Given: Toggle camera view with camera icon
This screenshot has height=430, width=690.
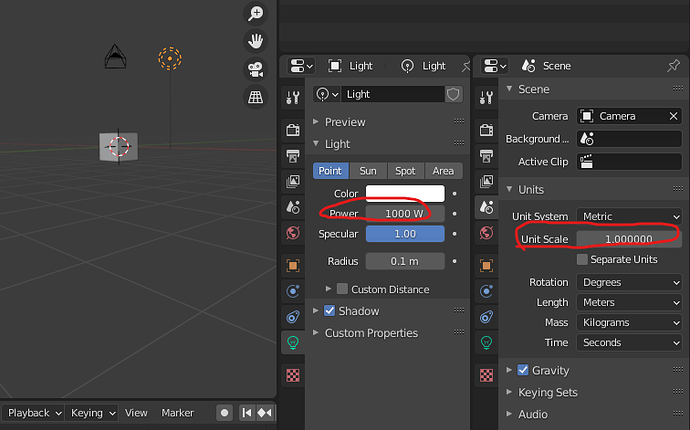Looking at the screenshot, I should 255,69.
